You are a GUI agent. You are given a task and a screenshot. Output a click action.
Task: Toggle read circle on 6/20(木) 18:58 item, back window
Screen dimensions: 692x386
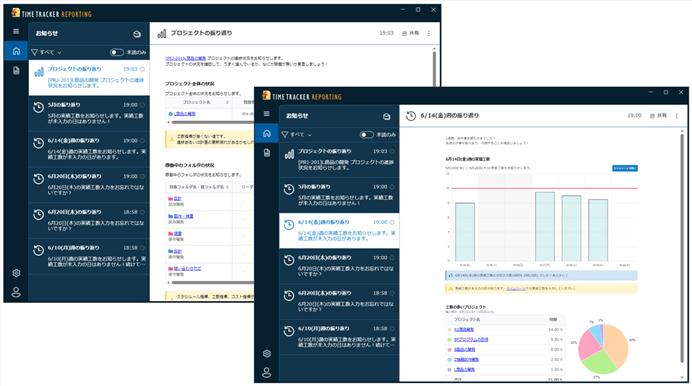(x=142, y=212)
